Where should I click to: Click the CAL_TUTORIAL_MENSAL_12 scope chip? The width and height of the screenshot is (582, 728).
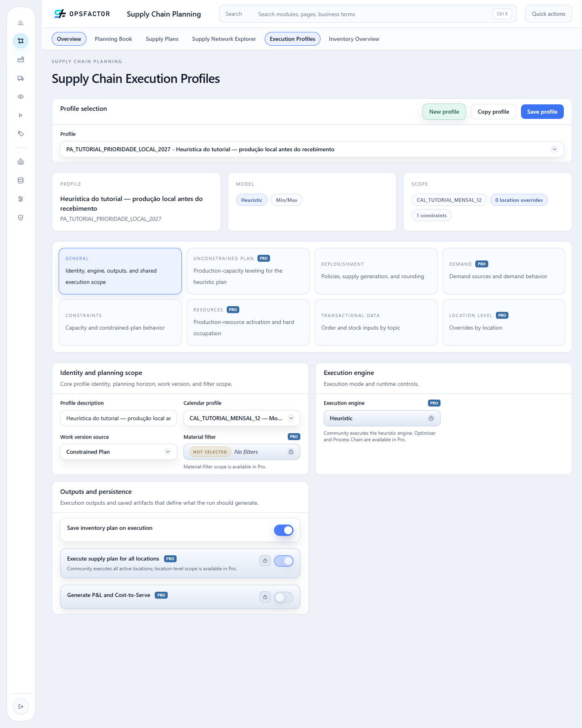[449, 200]
